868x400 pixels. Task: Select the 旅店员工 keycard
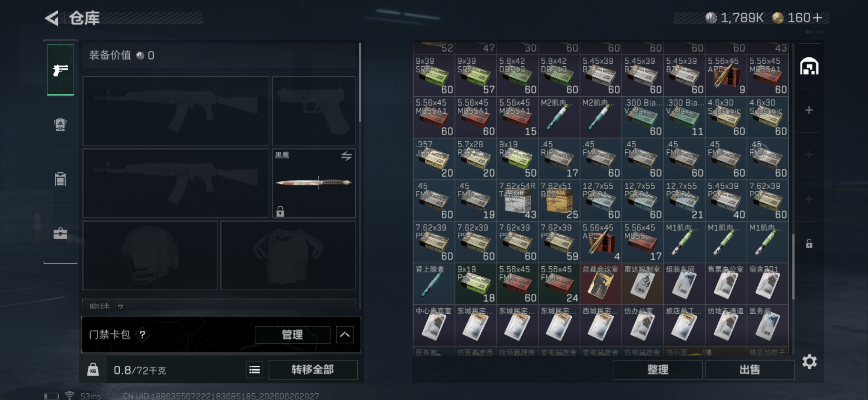(684, 326)
